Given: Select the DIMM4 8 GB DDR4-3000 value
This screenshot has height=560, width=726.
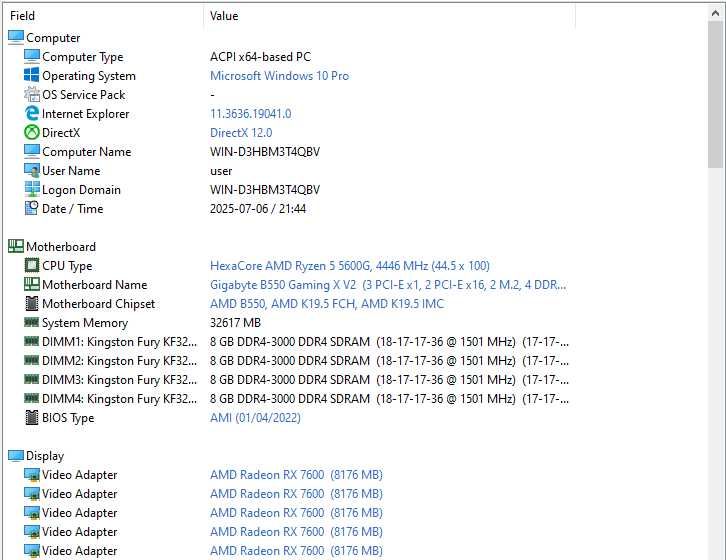Looking at the screenshot, I should tap(389, 398).
